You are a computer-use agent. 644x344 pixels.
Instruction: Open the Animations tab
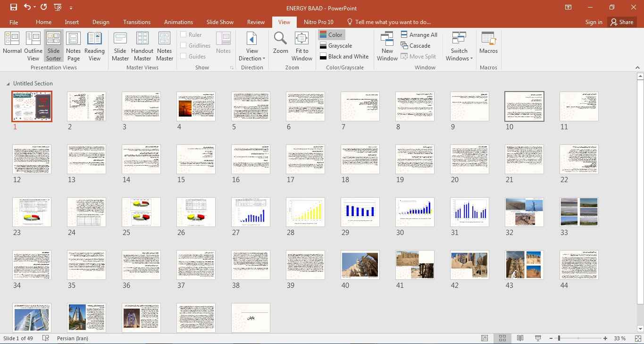coord(178,22)
